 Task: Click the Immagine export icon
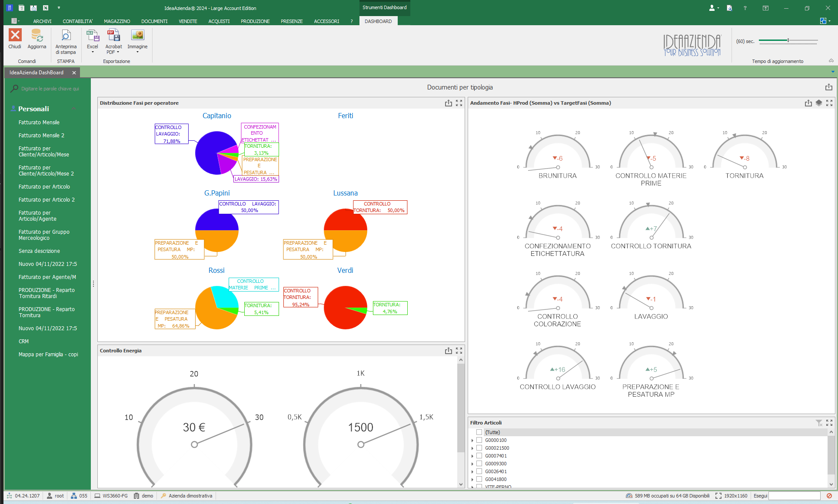coord(137,35)
